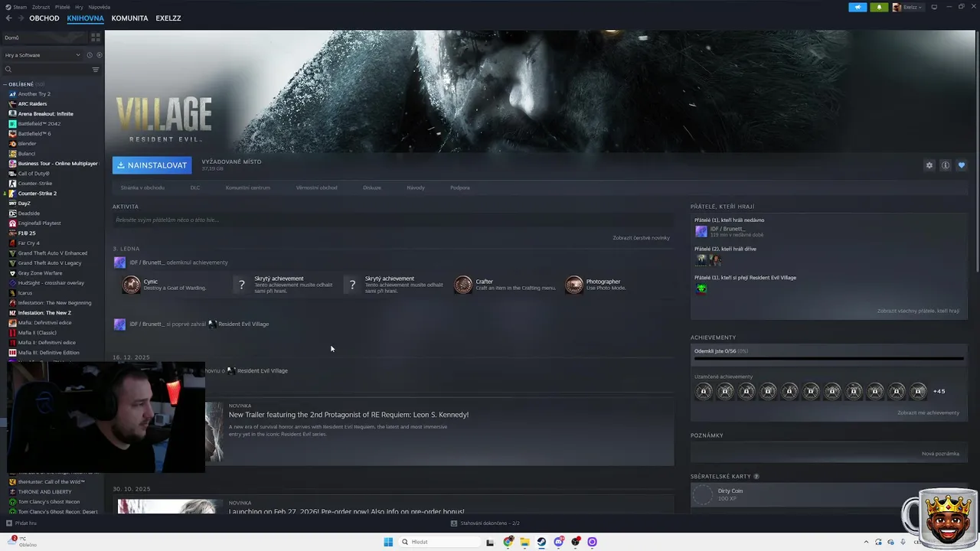Click the green wishlist friend avatar
This screenshot has width=980, height=551.
701,289
